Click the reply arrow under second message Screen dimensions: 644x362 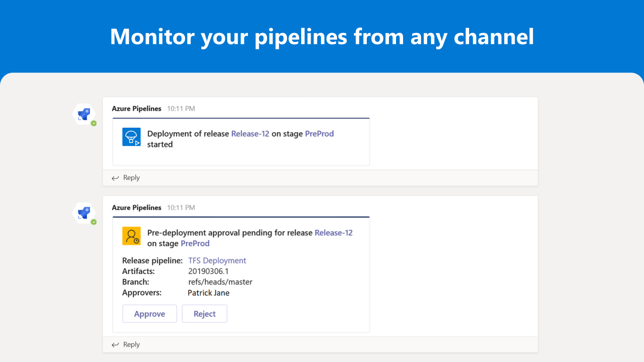coord(116,345)
